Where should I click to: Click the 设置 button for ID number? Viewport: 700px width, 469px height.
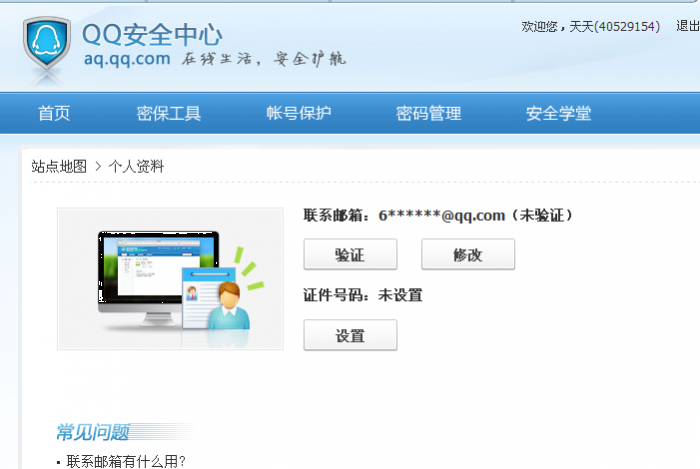[x=350, y=335]
